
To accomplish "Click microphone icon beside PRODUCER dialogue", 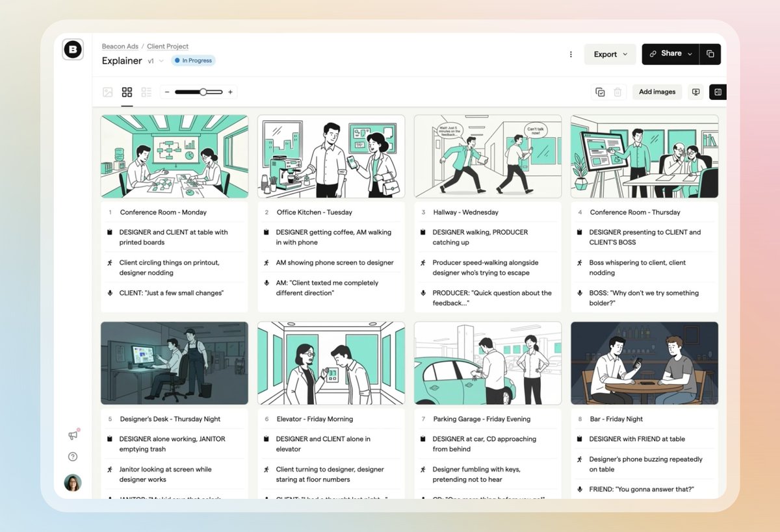I will point(423,293).
